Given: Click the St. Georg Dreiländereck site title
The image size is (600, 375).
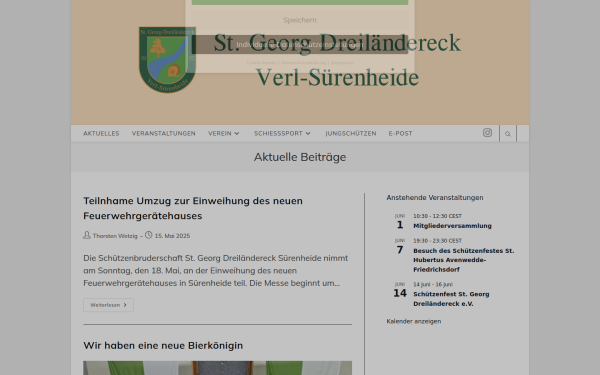Looking at the screenshot, I should click(x=337, y=60).
